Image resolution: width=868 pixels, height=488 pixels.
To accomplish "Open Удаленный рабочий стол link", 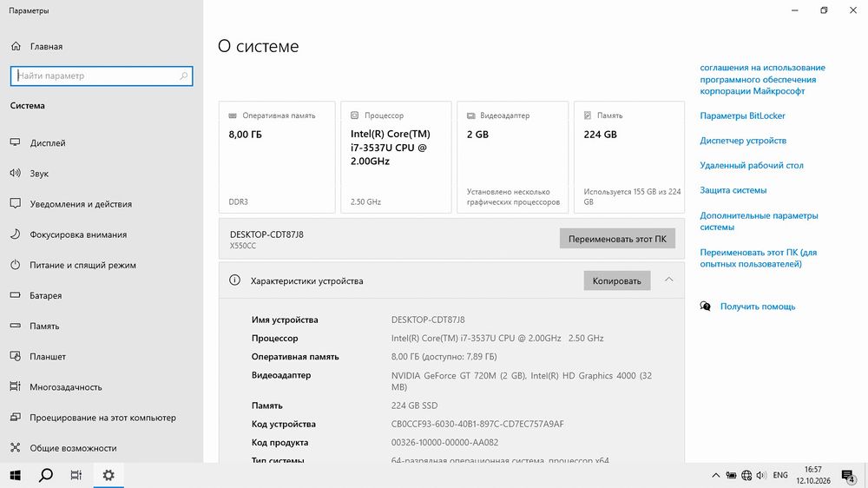I will pos(751,165).
